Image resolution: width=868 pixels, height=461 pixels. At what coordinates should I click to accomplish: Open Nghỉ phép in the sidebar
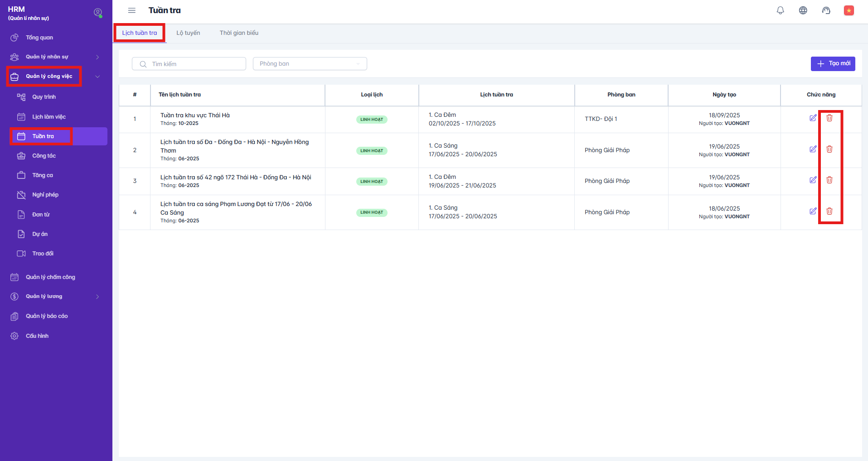click(x=45, y=195)
